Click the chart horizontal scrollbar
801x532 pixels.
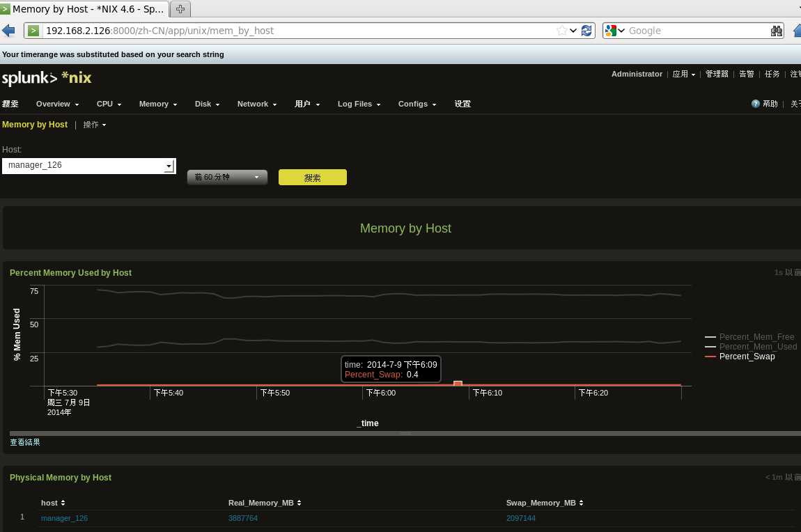coord(405,433)
